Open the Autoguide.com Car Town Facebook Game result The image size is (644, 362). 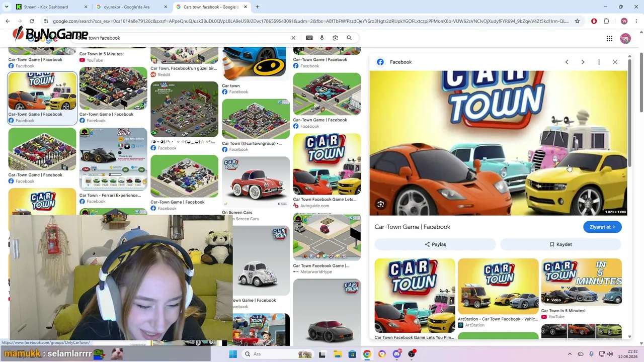(327, 164)
